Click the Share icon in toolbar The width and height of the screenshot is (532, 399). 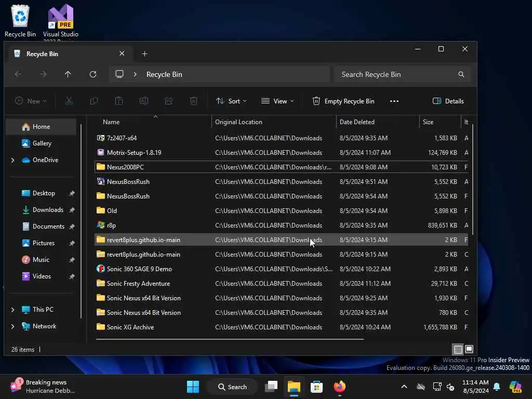point(169,101)
